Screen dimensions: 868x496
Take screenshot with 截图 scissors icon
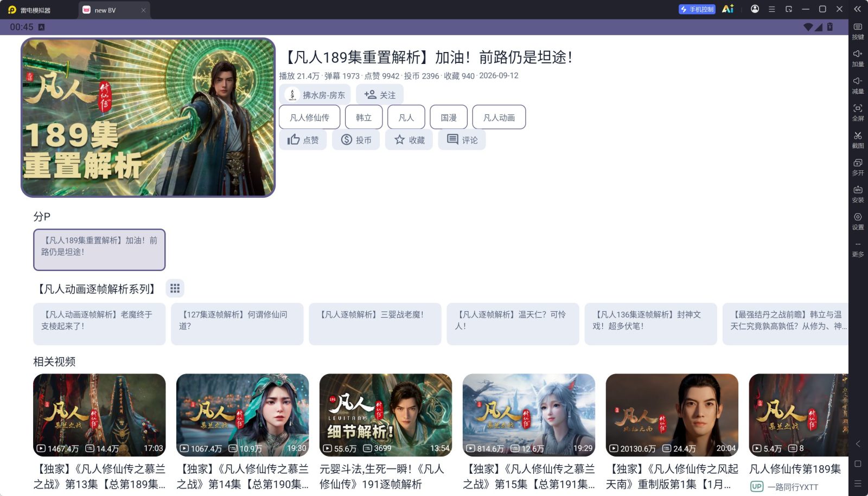858,140
